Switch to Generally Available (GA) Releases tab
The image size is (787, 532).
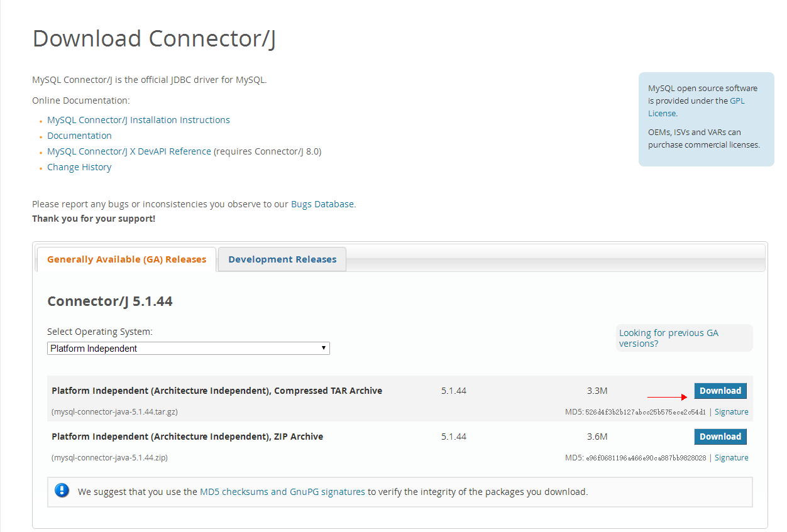coord(126,259)
